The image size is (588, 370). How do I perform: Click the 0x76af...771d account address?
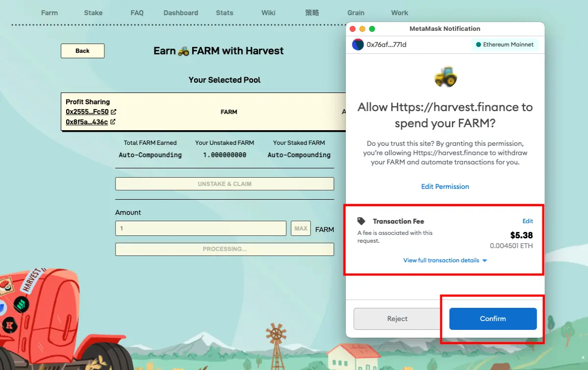(387, 45)
